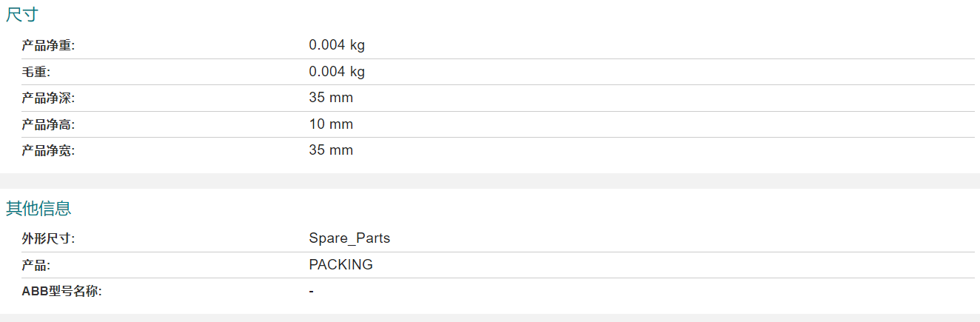Select the ABB型号名称 label
Image resolution: width=980 pixels, height=322 pixels.
pos(61,291)
